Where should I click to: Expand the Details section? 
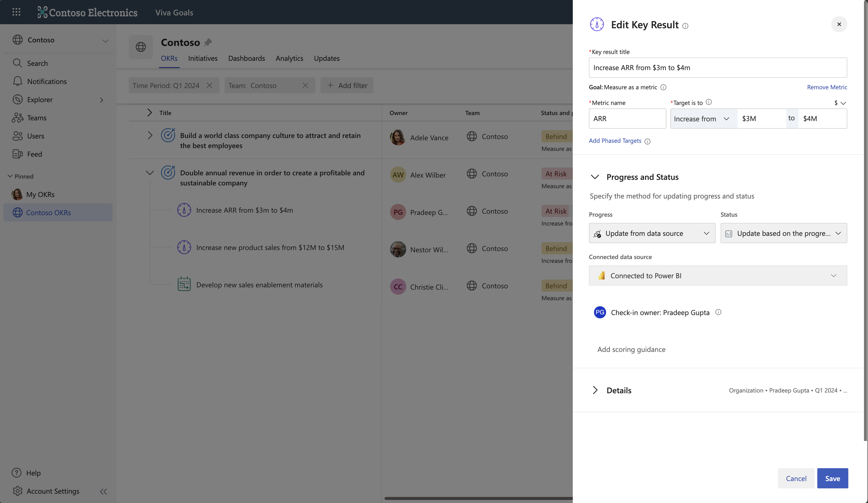click(595, 390)
